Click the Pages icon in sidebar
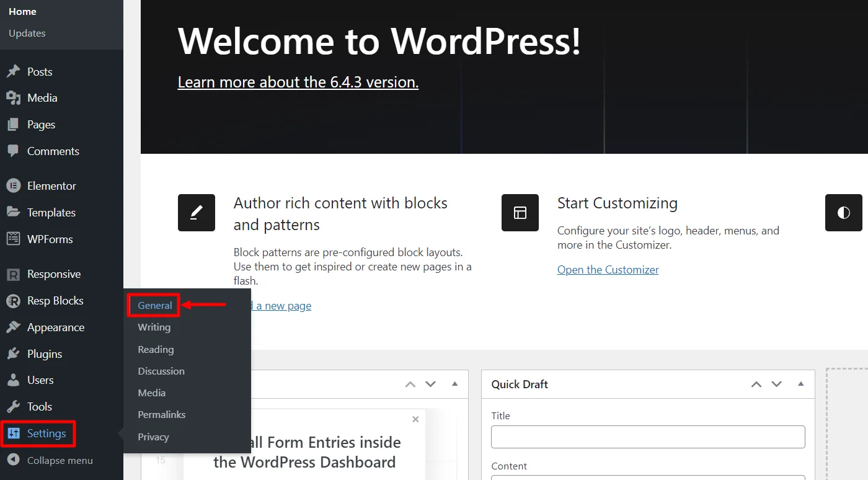Image resolution: width=868 pixels, height=480 pixels. pos(14,125)
